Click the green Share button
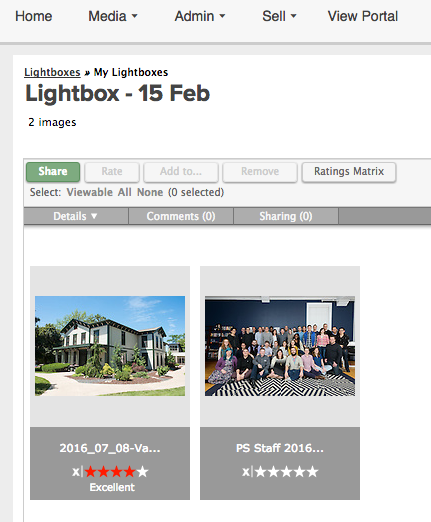 pos(53,172)
